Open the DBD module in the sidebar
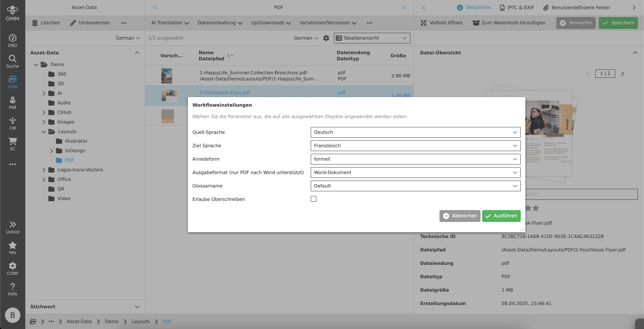The image size is (644, 329). 12,40
